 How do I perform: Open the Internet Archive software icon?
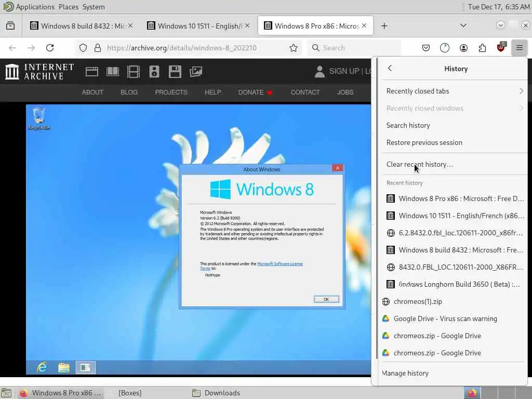(x=175, y=72)
